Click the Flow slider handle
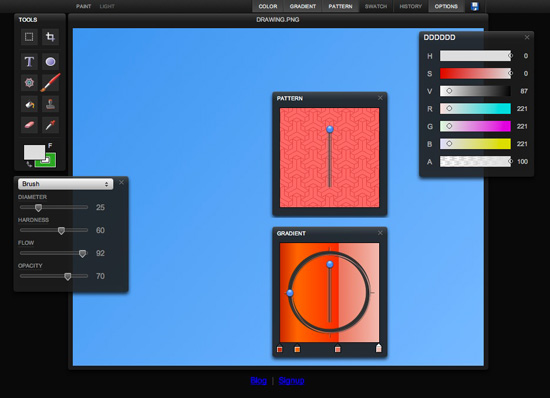 tap(82, 254)
